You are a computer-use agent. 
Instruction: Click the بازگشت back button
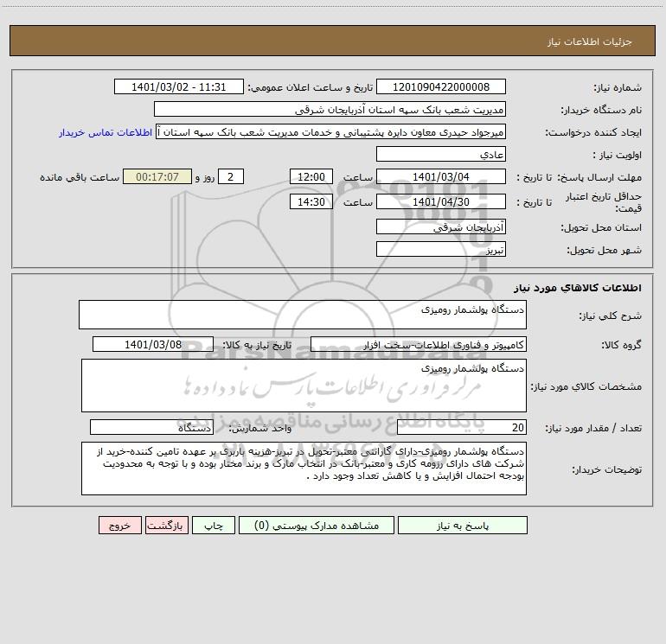tap(166, 526)
